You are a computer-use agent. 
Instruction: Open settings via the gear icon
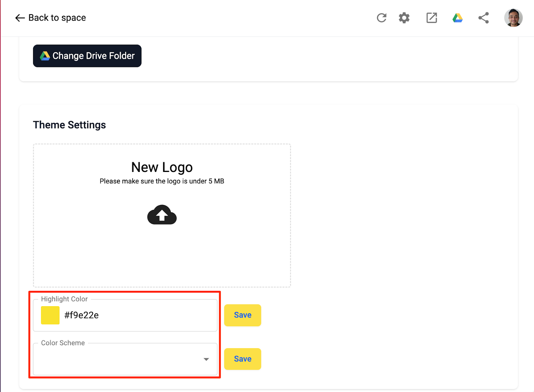click(x=404, y=18)
